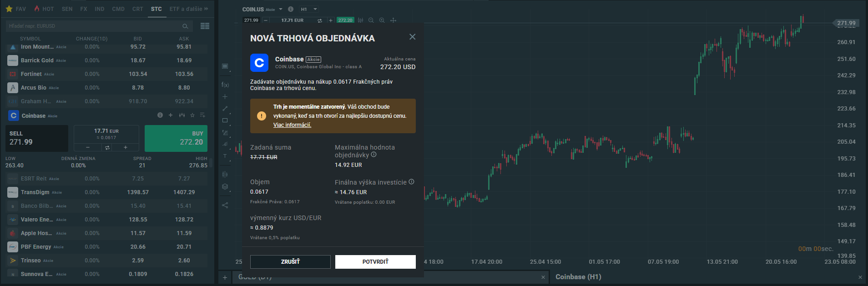Toggle currency/volume switch in watchlist order box
The height and width of the screenshot is (286, 868).
[x=107, y=147]
